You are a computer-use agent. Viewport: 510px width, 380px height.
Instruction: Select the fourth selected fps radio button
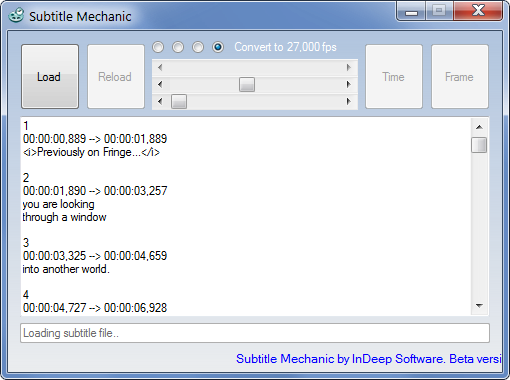(x=218, y=47)
